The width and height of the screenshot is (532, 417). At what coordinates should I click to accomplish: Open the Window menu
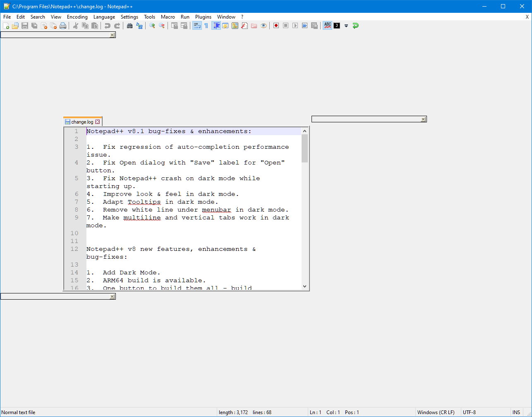[226, 17]
